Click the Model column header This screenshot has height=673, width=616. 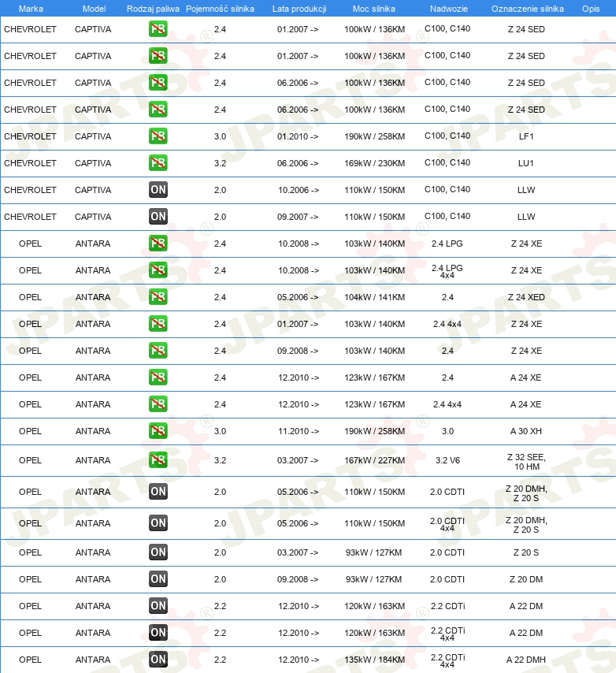tap(94, 9)
